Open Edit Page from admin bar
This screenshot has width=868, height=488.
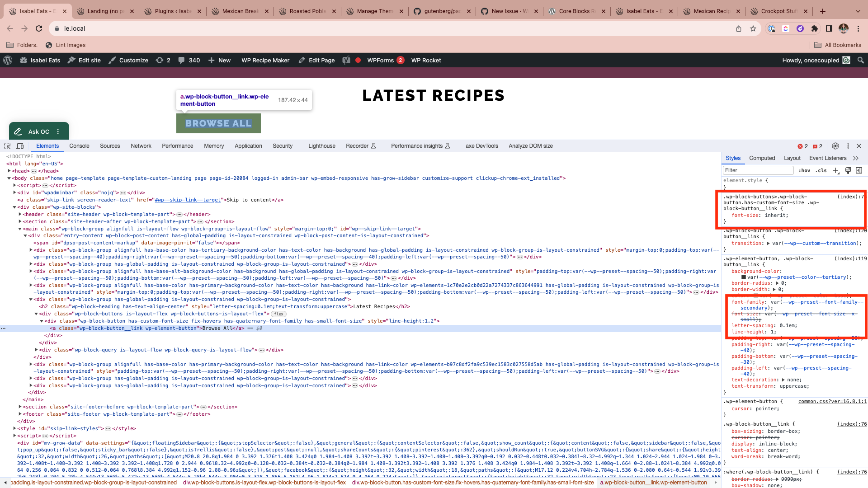322,60
